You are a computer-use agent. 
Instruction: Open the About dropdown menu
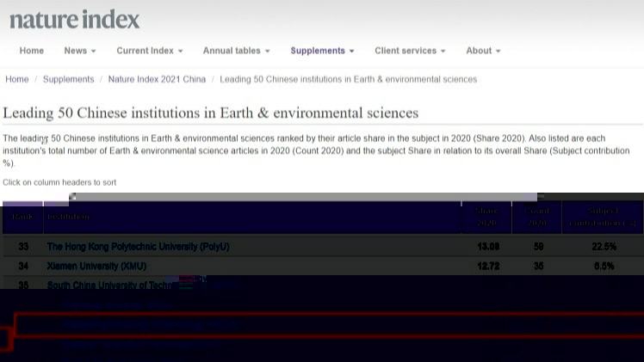pyautogui.click(x=483, y=51)
